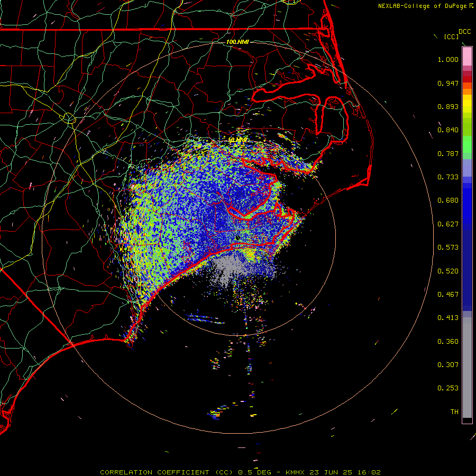Click the 0.253 legend value
The width and height of the screenshot is (476, 476).
[448, 388]
